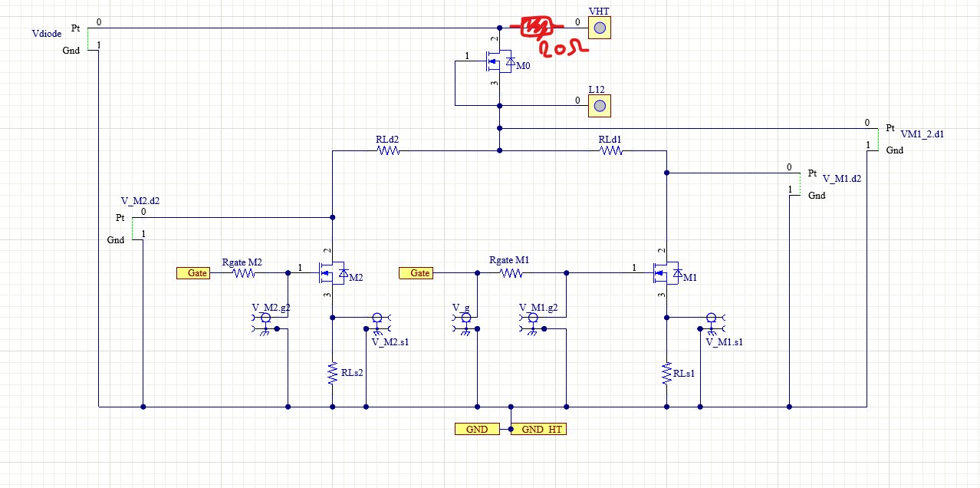Click the V_g voltage probe

[465, 322]
